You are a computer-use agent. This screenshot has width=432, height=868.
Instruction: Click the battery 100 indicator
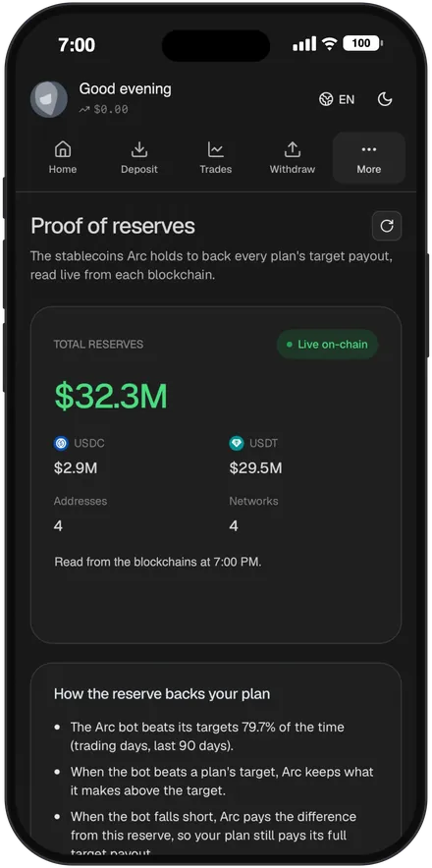click(x=362, y=44)
